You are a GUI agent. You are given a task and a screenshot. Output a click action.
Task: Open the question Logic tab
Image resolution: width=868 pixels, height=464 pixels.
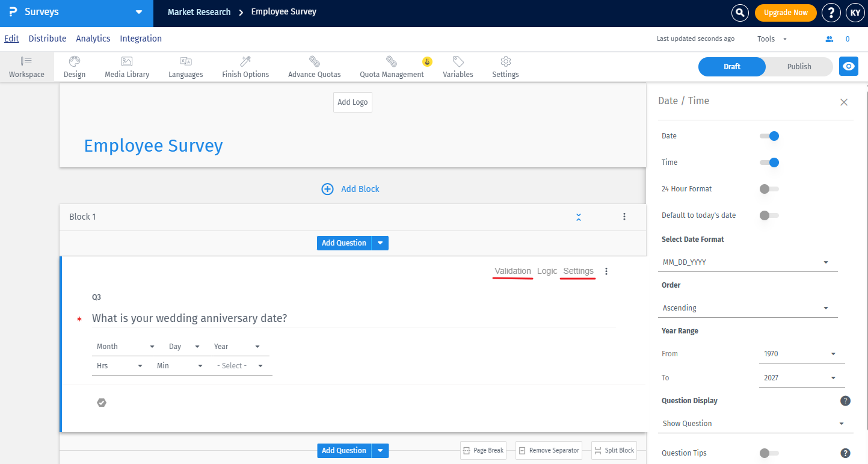(547, 271)
